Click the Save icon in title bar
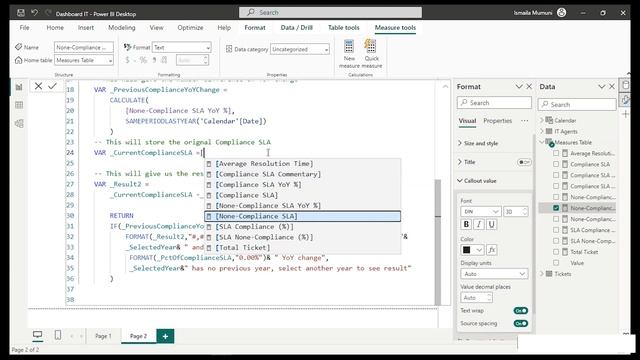This screenshot has width=640, height=360. [21, 13]
